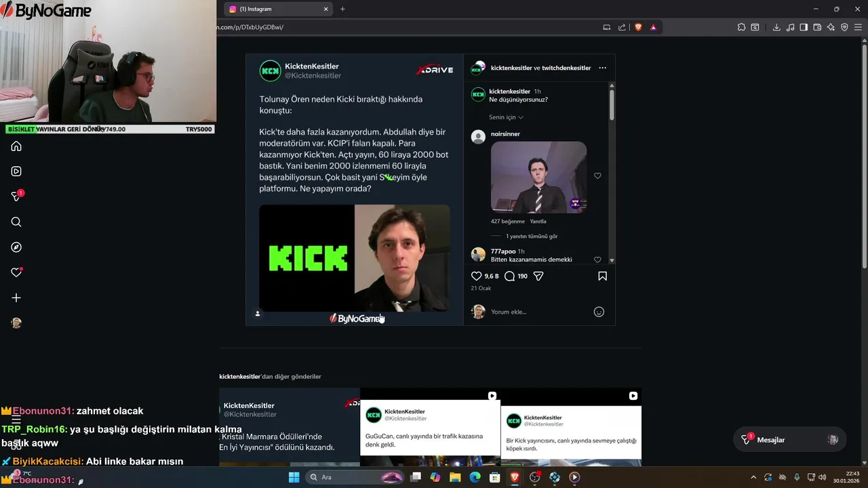Create a new post with plus icon

tap(16, 298)
